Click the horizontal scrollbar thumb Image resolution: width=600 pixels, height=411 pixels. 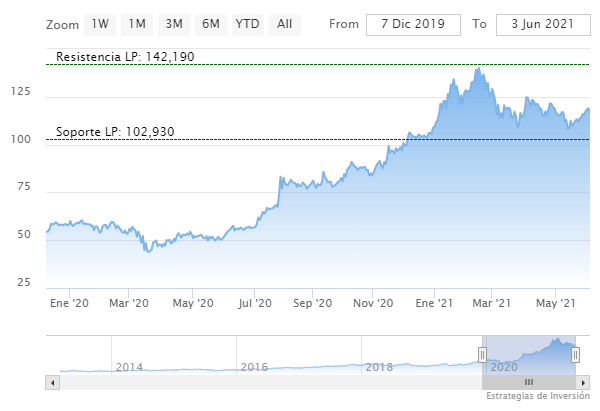click(x=529, y=382)
